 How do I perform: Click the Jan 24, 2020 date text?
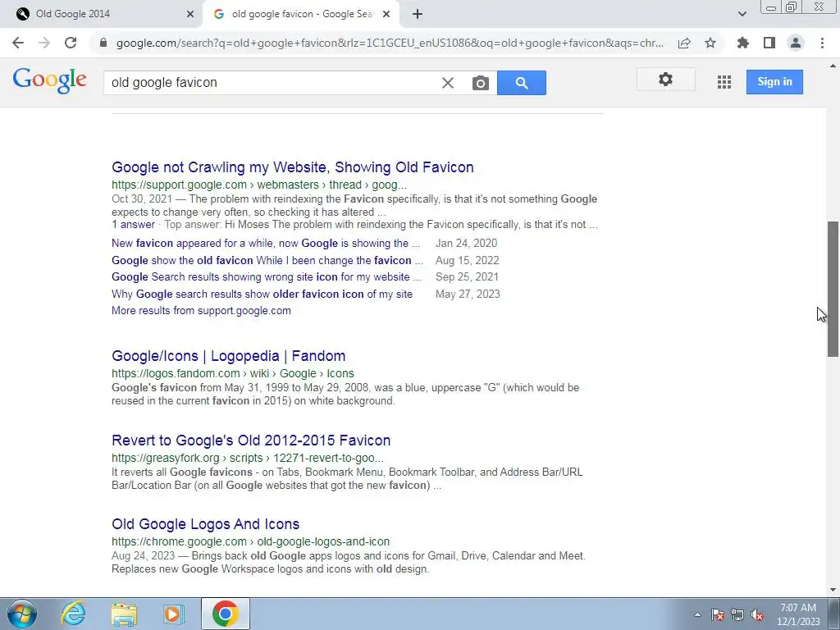click(x=466, y=243)
